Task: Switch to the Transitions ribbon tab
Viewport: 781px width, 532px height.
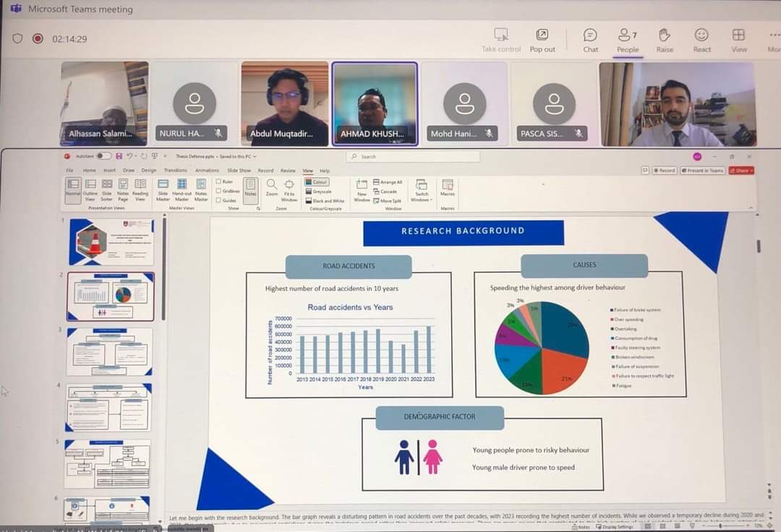Action: pyautogui.click(x=175, y=171)
